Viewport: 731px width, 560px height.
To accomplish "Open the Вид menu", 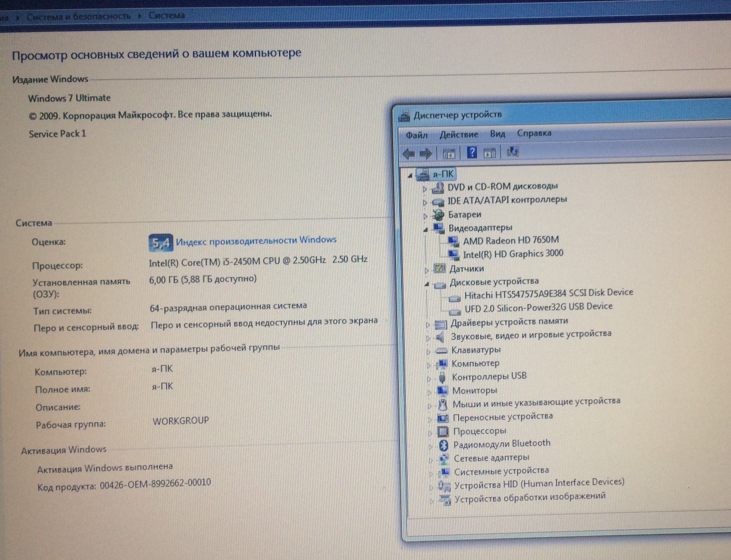I will pyautogui.click(x=498, y=134).
